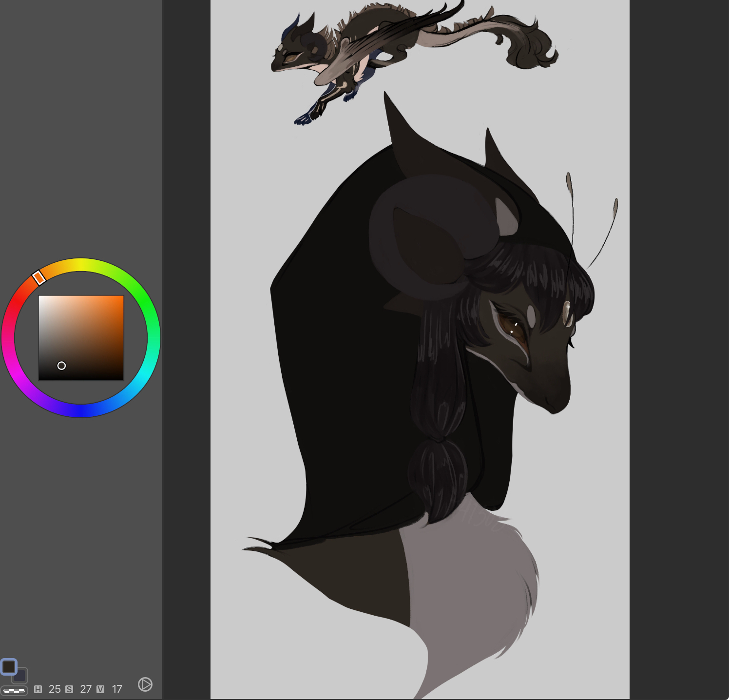Click the brightness value 17 field
729x700 pixels.
117,689
